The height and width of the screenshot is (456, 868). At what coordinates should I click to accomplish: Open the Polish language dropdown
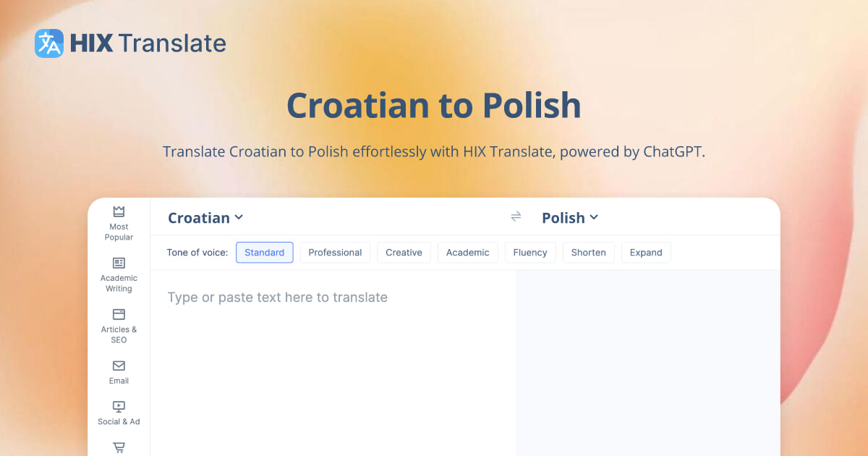pyautogui.click(x=569, y=217)
